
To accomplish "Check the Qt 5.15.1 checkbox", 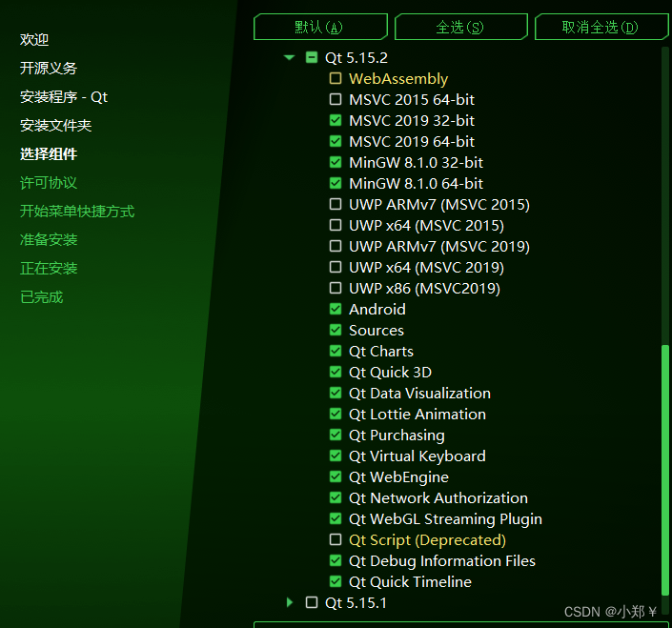I will (x=312, y=602).
